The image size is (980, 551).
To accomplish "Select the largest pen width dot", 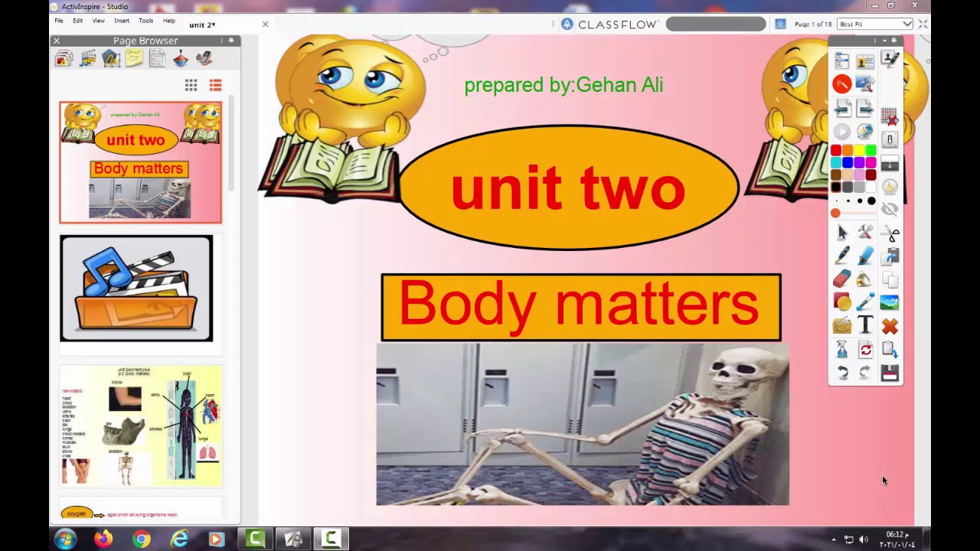I will click(x=871, y=201).
